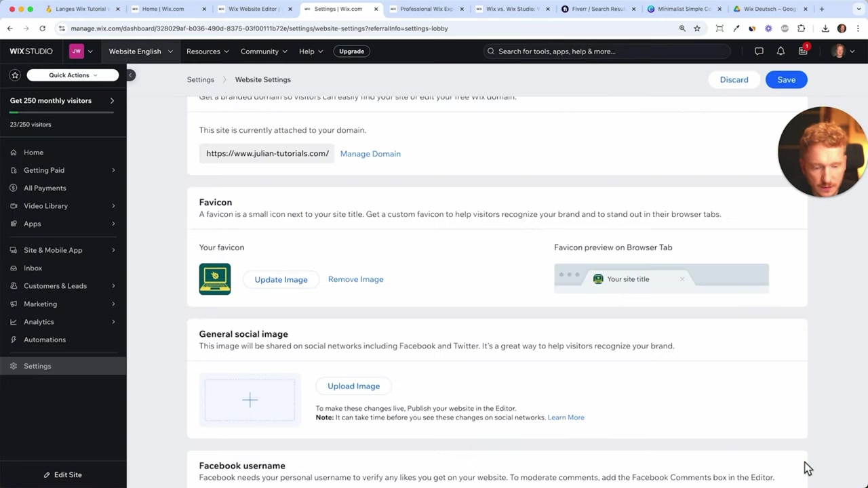
Task: Click the Manage Domain link
Action: tap(370, 154)
